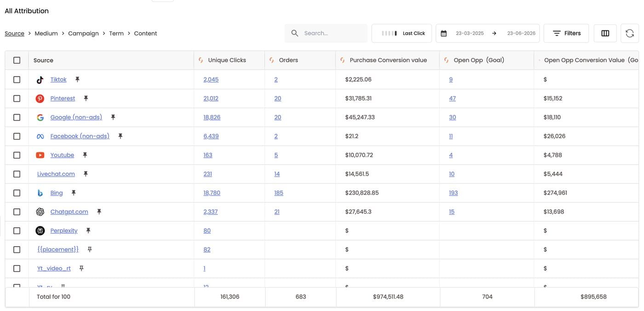Check the Bing row checkbox
Viewport: 644px width, 311px height.
tap(17, 193)
